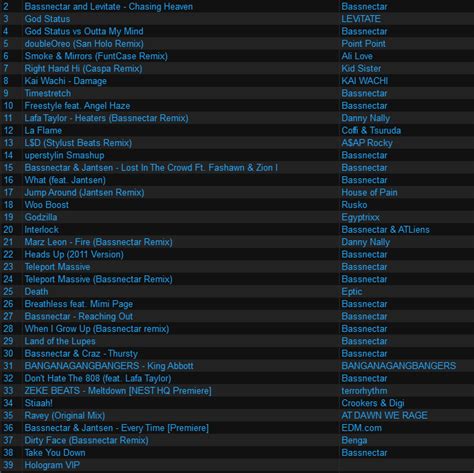This screenshot has height=473, width=474.
Task: Click the 'Take You Down' track
Action: 55,453
